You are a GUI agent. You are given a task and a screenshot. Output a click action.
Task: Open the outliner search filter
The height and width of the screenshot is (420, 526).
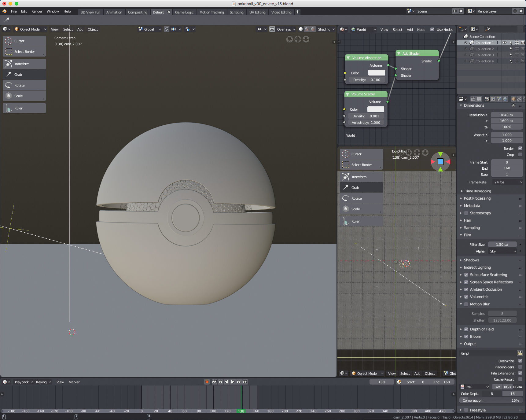tap(487, 29)
